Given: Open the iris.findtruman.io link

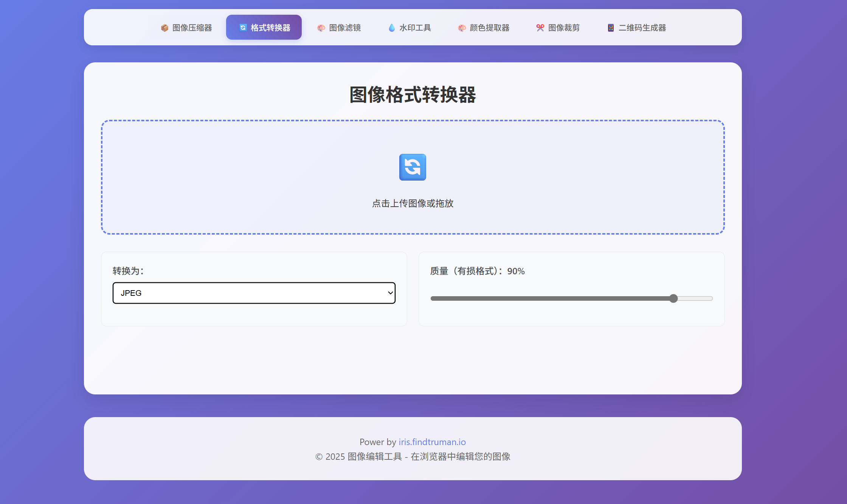Looking at the screenshot, I should pos(432,442).
